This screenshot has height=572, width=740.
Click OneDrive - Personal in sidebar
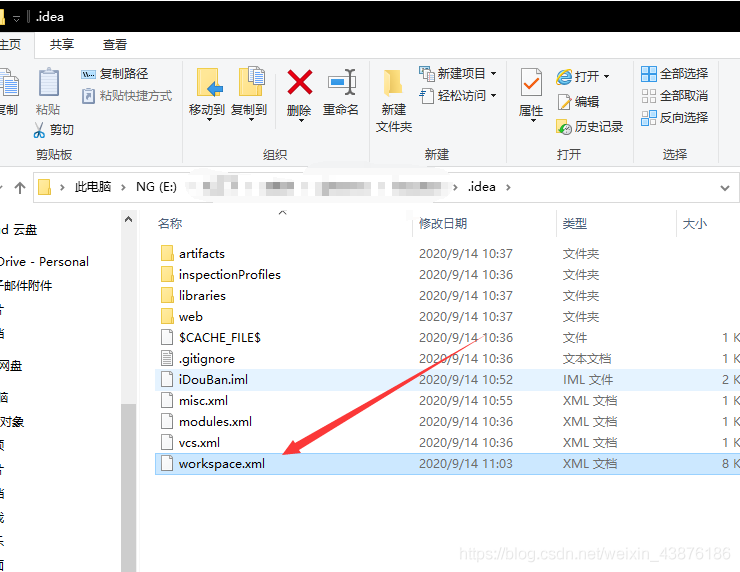point(44,261)
